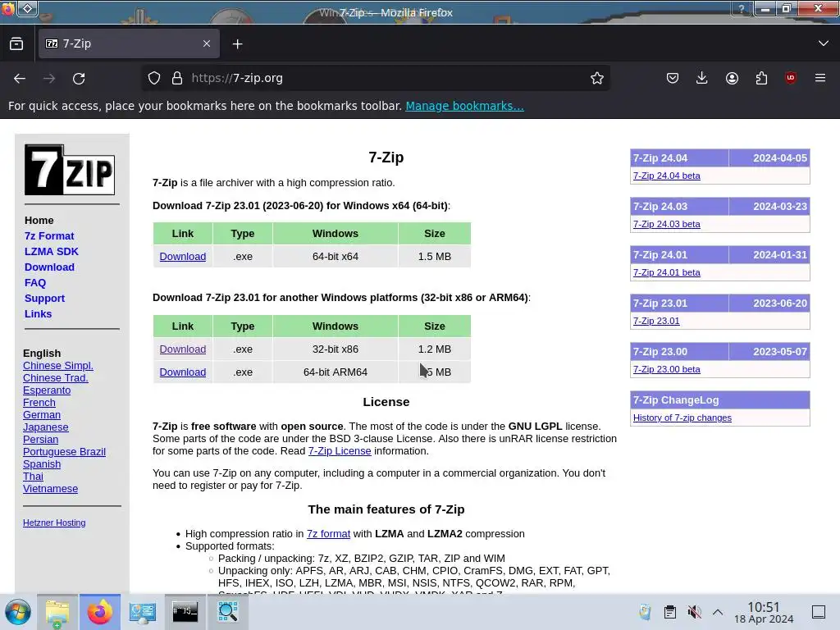Screen dimensions: 840x630
Task: Open History of 7-zip changes link
Action: [x=682, y=418]
